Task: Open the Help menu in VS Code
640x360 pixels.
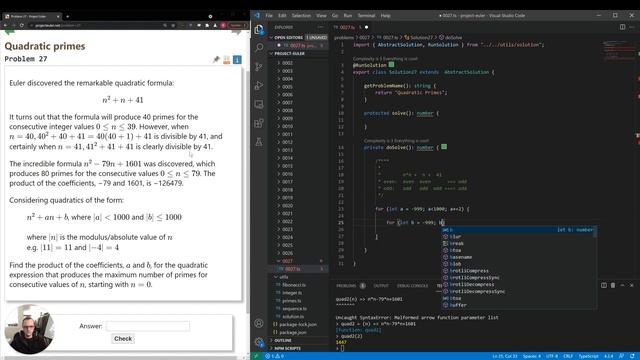Action: pyautogui.click(x=385, y=16)
